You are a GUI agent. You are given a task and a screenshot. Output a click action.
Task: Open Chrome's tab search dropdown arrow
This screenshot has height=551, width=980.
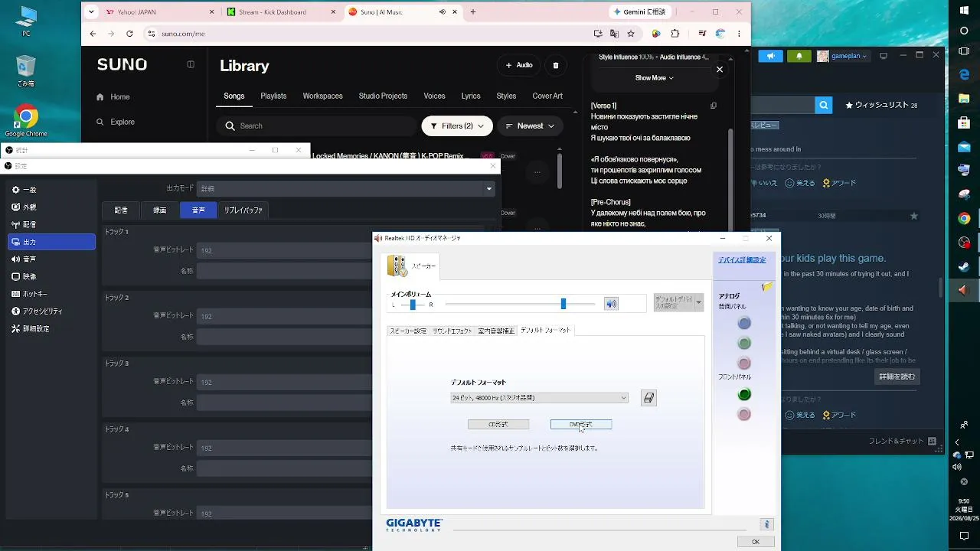tap(91, 12)
